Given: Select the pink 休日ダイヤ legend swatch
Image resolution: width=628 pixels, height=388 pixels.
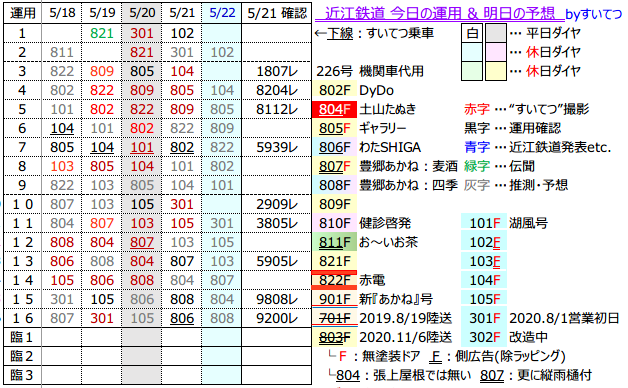Looking at the screenshot, I should (x=496, y=52).
